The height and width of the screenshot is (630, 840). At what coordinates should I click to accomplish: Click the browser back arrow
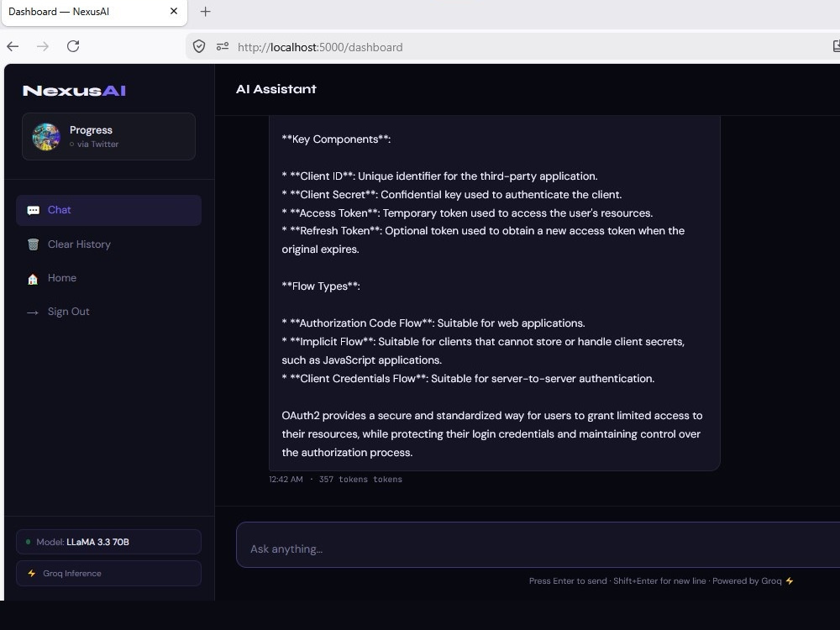(x=13, y=46)
